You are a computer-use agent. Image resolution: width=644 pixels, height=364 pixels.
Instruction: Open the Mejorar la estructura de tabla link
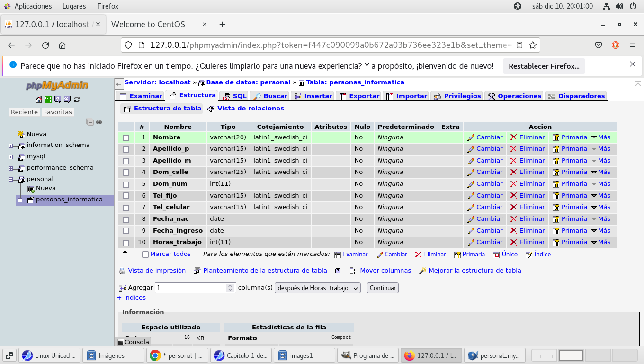[x=474, y=271]
